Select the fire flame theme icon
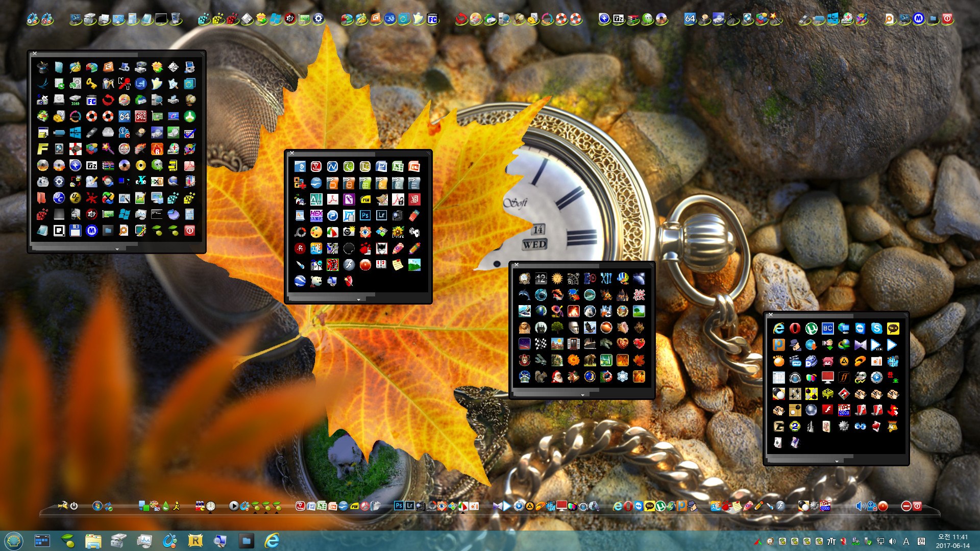Image resolution: width=980 pixels, height=551 pixels. click(573, 311)
